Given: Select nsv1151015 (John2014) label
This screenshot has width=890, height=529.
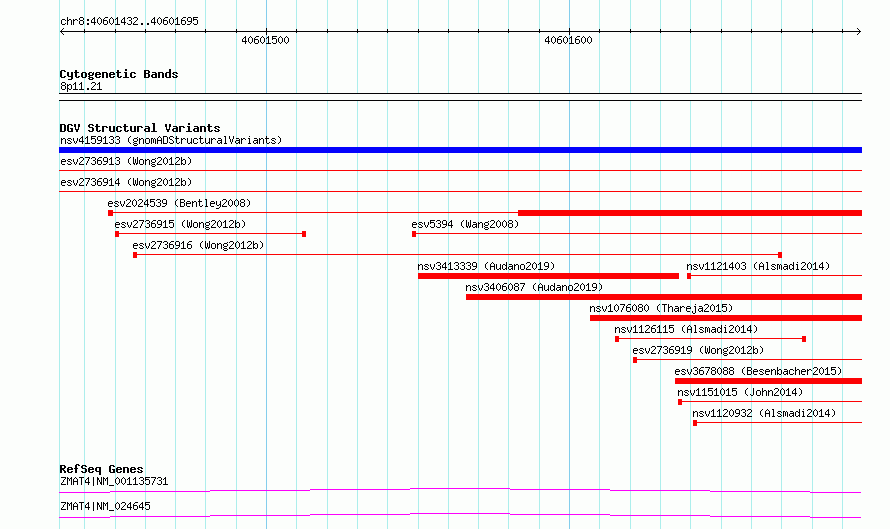Looking at the screenshot, I should point(740,392).
